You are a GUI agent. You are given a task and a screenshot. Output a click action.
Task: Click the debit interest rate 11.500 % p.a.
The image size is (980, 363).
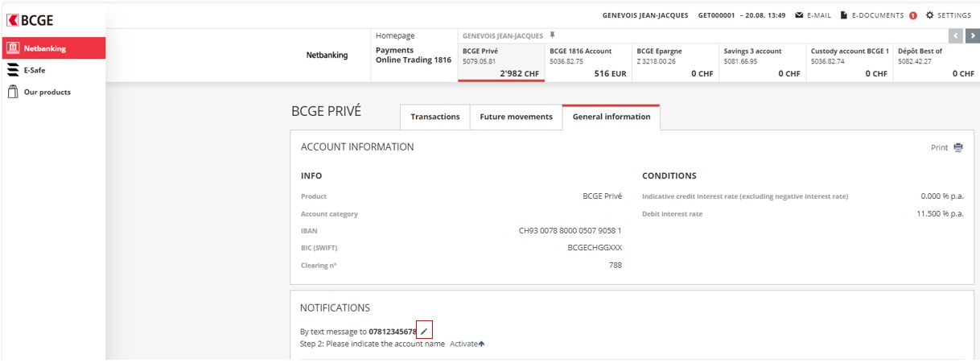point(940,213)
